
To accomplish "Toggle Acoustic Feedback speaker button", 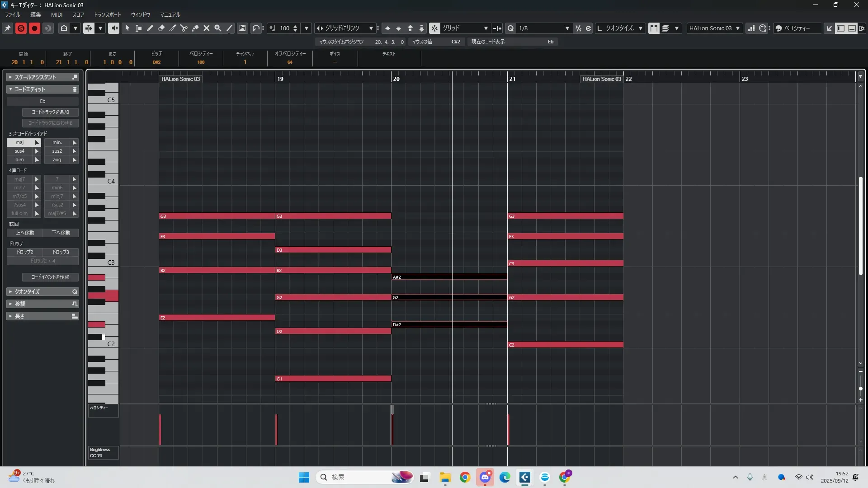I will pyautogui.click(x=113, y=28).
